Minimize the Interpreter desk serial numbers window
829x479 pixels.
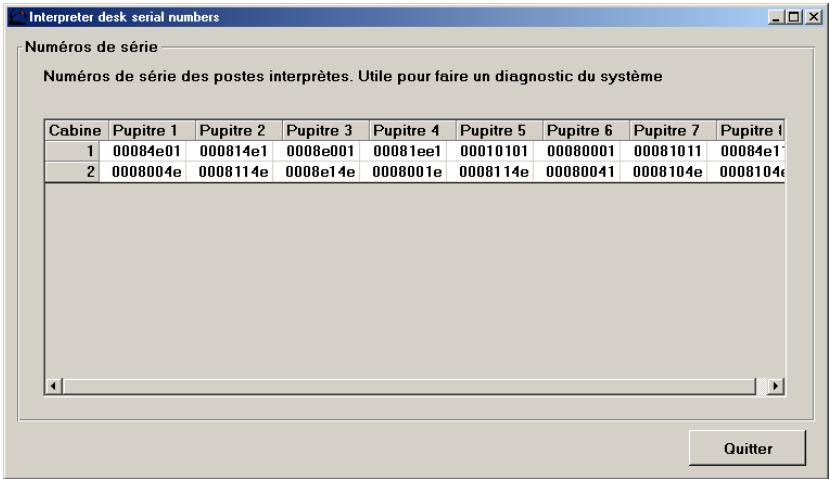click(776, 17)
